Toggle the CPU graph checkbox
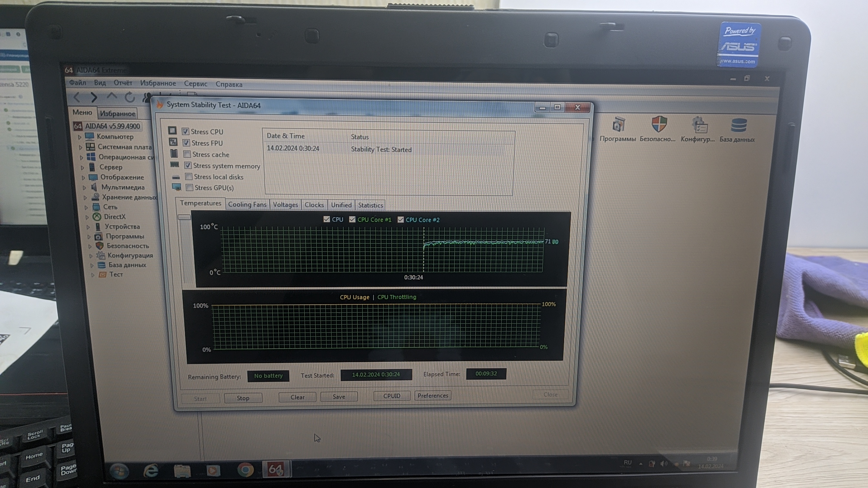The height and width of the screenshot is (488, 868). click(x=326, y=219)
